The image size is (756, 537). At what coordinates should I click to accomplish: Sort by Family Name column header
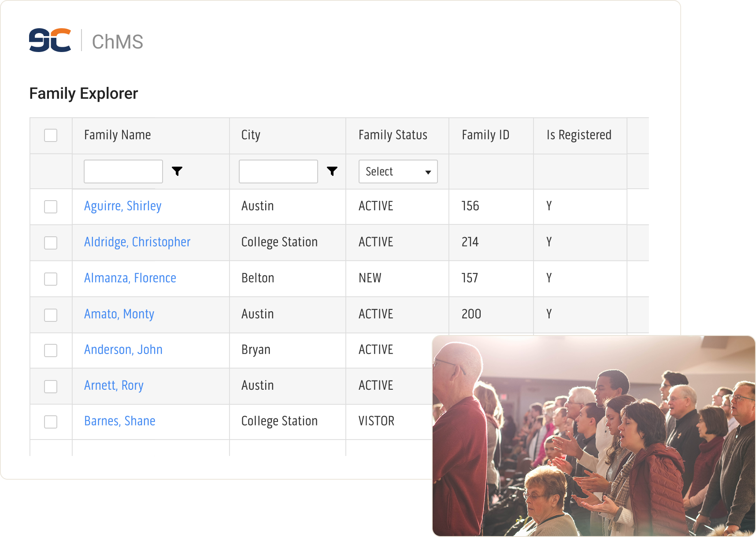[117, 135]
